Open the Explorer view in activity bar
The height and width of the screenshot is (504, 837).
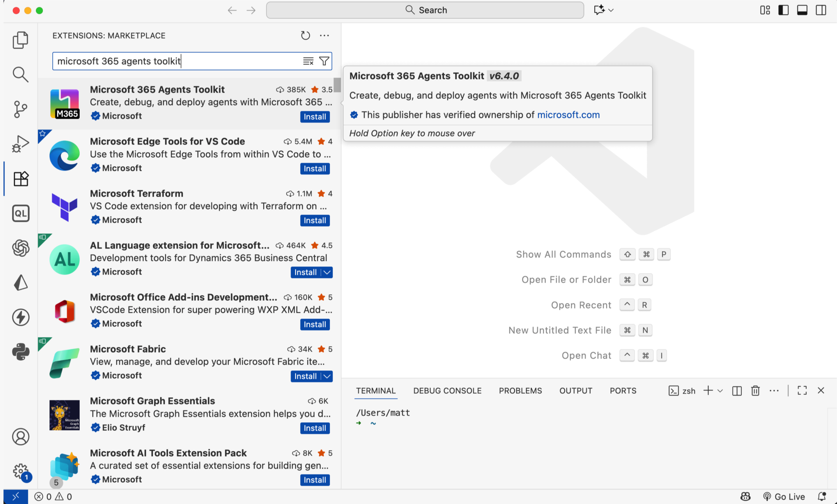pyautogui.click(x=20, y=40)
